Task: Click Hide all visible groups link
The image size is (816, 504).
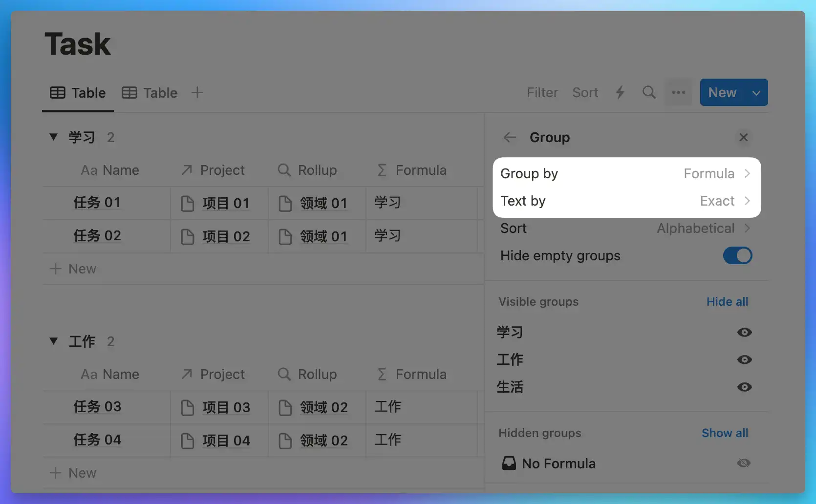Action: (727, 302)
